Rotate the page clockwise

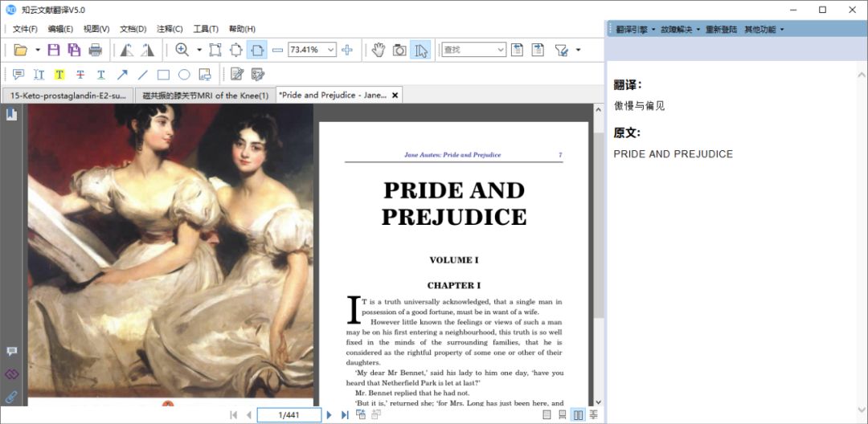147,51
